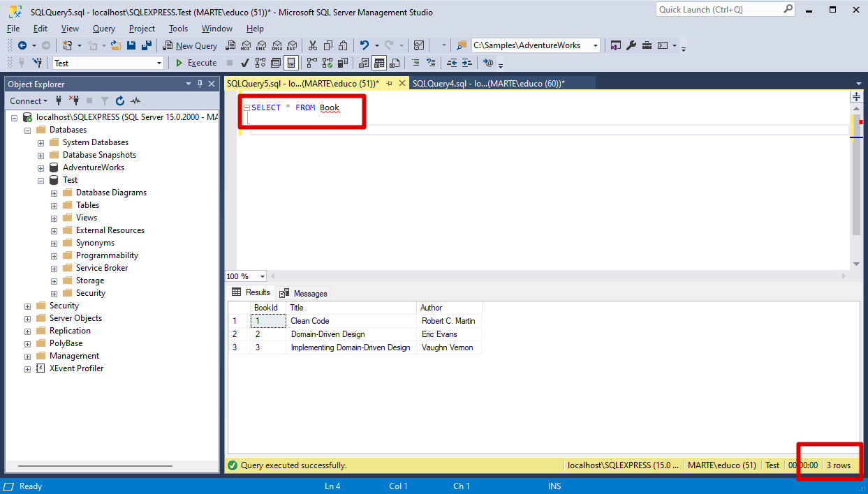Toggle Results to File mode

click(x=395, y=63)
